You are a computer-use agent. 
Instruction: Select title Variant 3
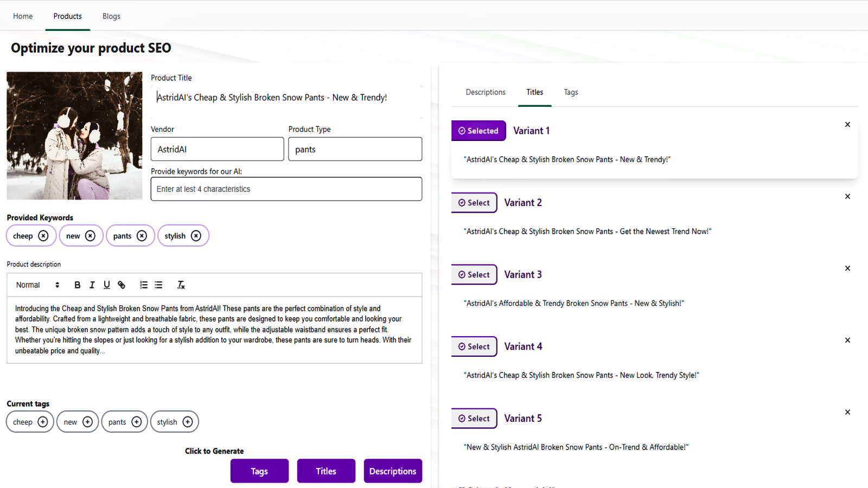point(474,275)
